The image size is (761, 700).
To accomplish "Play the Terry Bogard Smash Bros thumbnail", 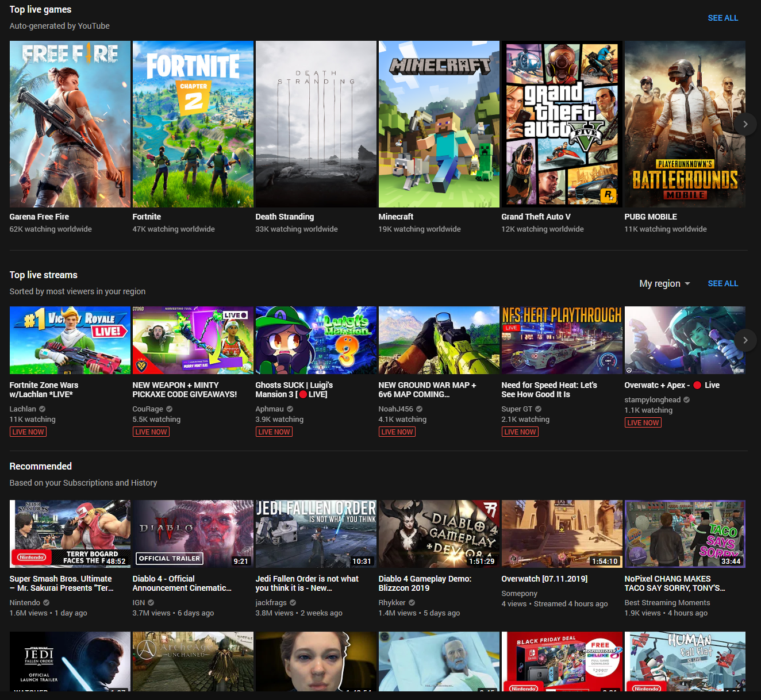I will point(70,534).
